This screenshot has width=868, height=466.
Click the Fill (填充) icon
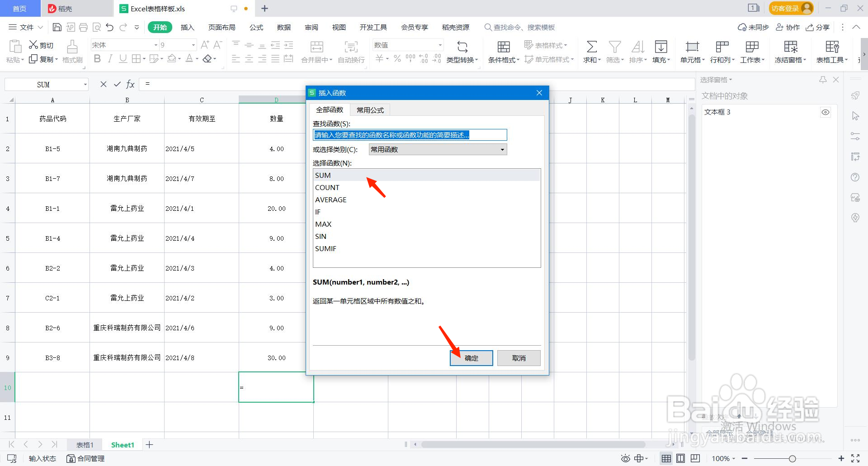[x=661, y=47]
